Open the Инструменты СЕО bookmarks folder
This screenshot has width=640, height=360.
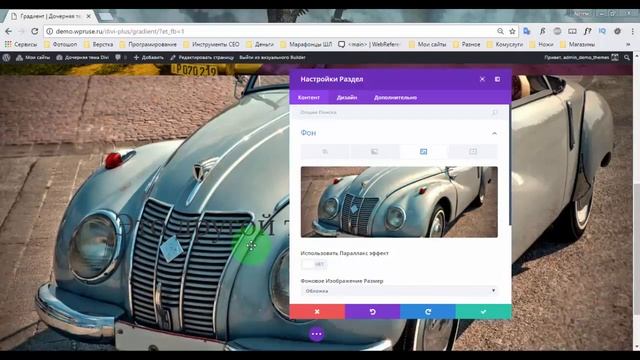(x=211, y=44)
